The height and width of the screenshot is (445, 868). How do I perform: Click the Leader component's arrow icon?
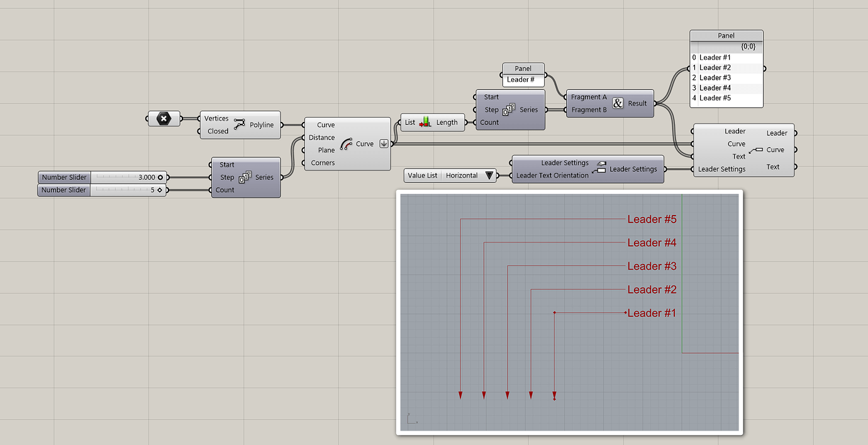click(755, 150)
